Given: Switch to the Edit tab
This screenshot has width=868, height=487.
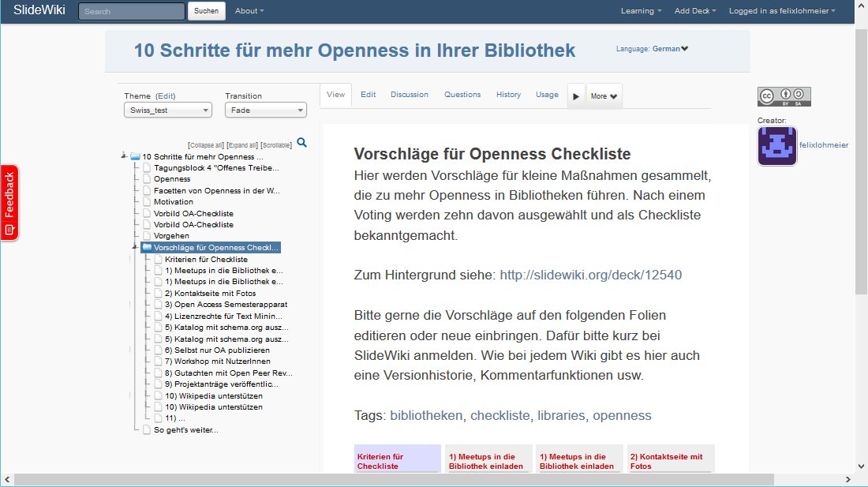Looking at the screenshot, I should 369,95.
